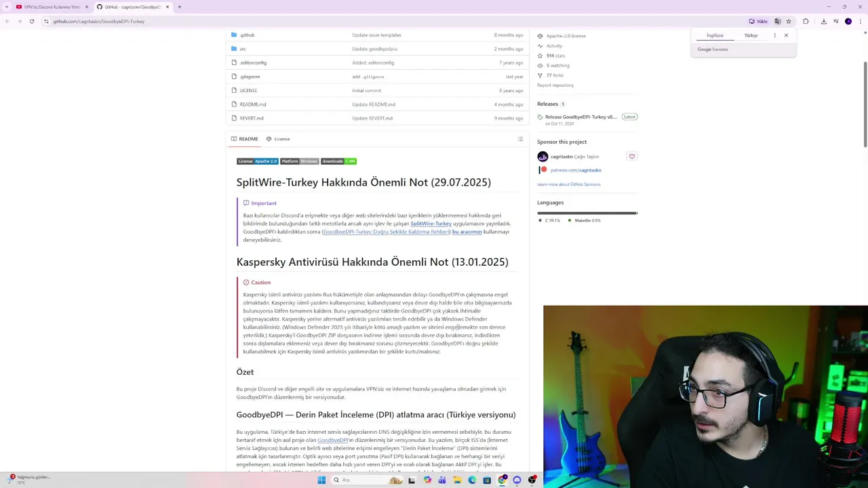Open translate popup more options menu

tap(774, 35)
